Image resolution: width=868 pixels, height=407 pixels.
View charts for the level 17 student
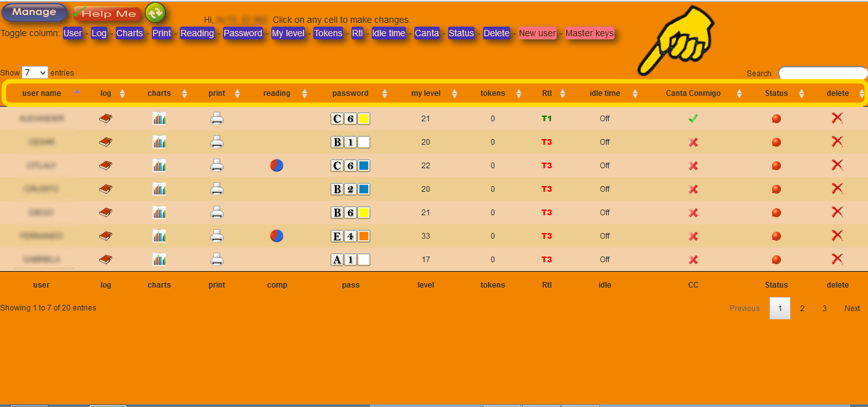159,259
